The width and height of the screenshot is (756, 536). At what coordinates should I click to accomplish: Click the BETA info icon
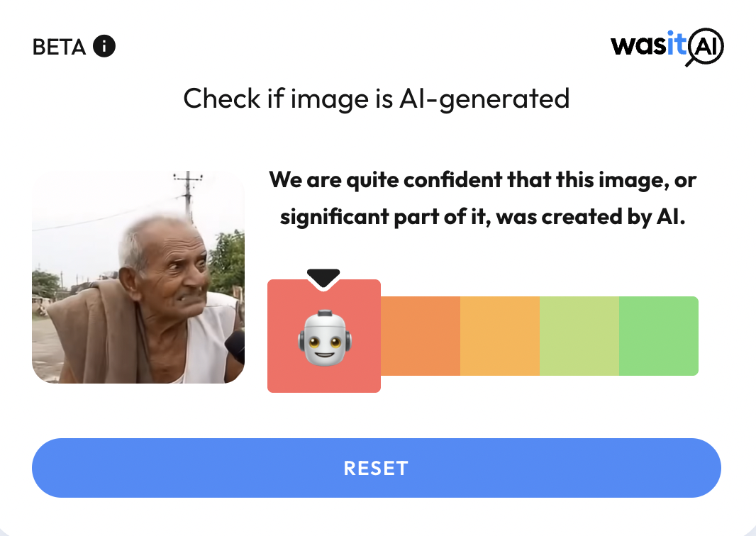coord(104,46)
